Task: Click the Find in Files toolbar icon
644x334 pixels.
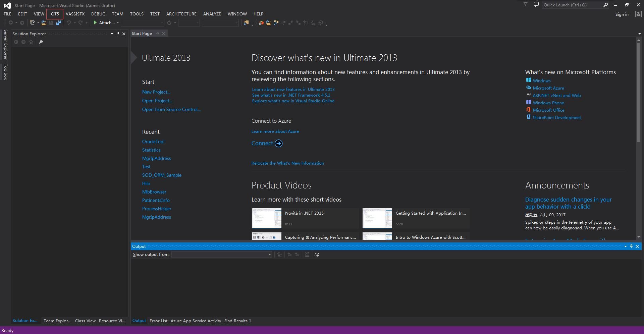Action: point(247,23)
